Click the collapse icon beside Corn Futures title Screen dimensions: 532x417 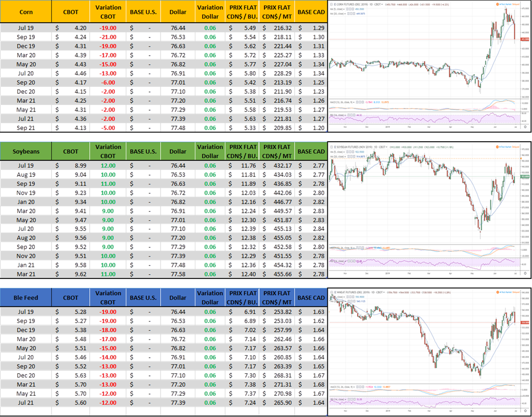tap(330, 3)
